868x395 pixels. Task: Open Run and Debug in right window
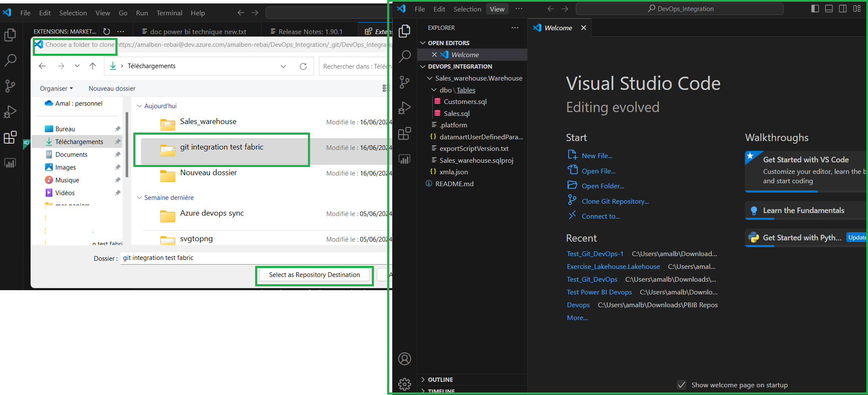coord(405,108)
